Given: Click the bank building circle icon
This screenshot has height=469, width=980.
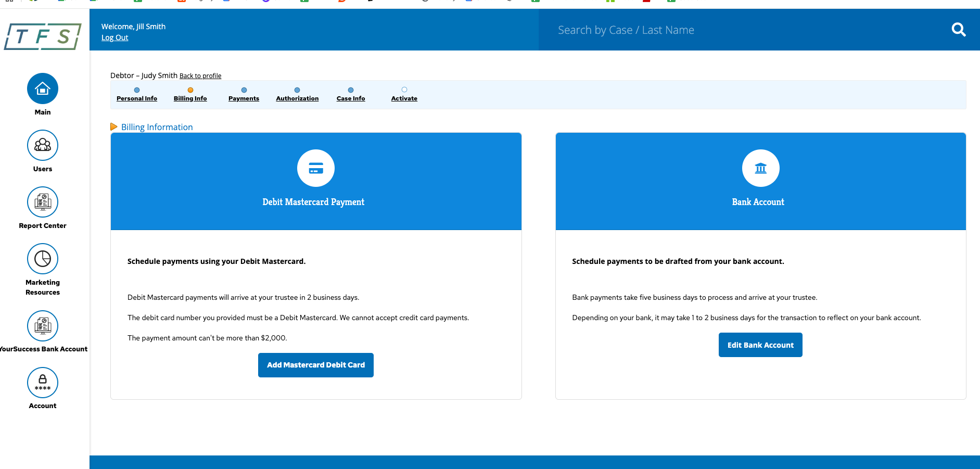Looking at the screenshot, I should [x=760, y=168].
